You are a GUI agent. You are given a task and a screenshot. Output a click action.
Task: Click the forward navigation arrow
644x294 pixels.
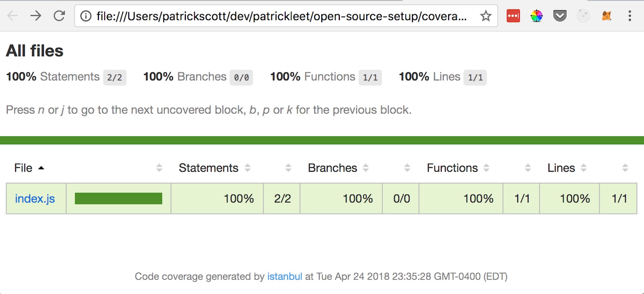(x=36, y=16)
